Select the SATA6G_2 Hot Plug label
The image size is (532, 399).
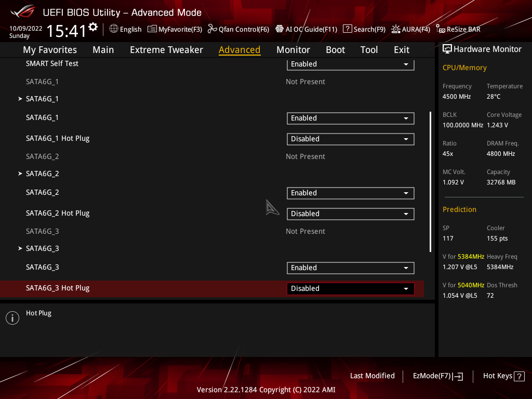click(58, 213)
